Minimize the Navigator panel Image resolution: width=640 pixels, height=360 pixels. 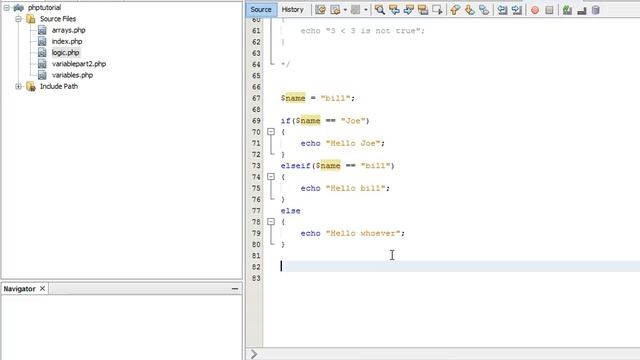click(235, 289)
